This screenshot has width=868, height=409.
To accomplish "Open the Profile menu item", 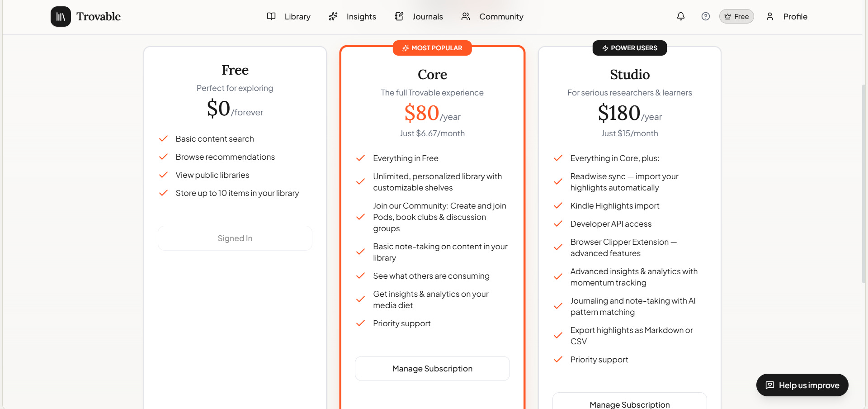I will (795, 17).
